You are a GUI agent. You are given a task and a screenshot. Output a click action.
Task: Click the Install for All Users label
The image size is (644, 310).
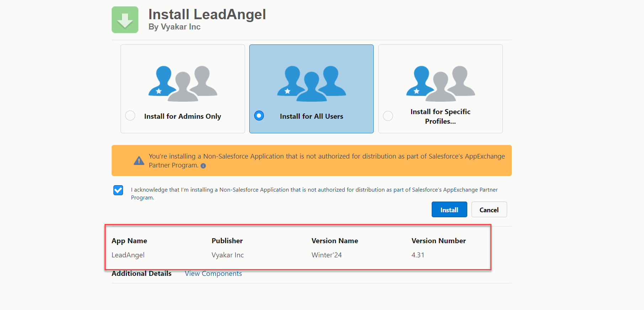(x=312, y=116)
